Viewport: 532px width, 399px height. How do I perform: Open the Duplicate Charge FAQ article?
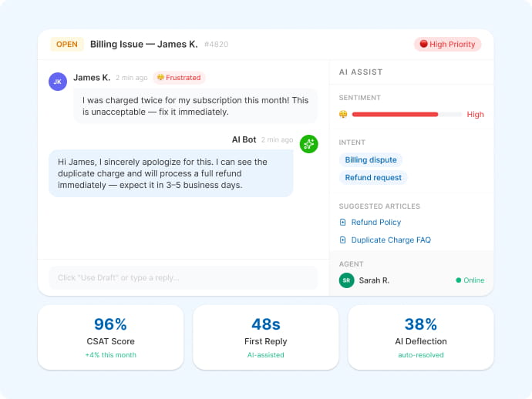coord(391,240)
